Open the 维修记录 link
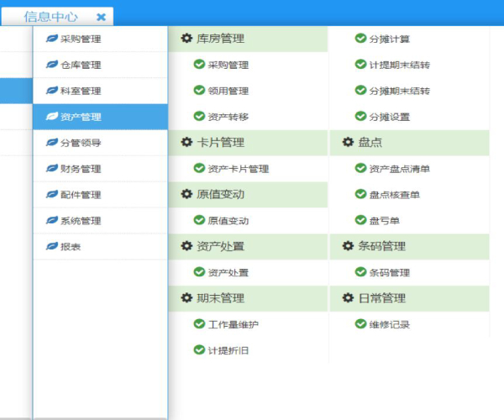This screenshot has height=420, width=504. pyautogui.click(x=389, y=324)
